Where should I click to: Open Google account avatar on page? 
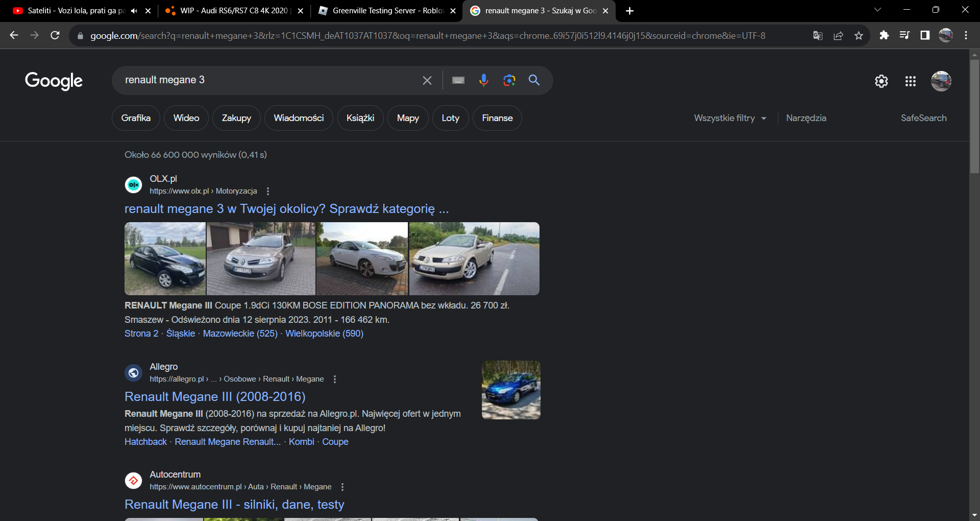click(941, 81)
